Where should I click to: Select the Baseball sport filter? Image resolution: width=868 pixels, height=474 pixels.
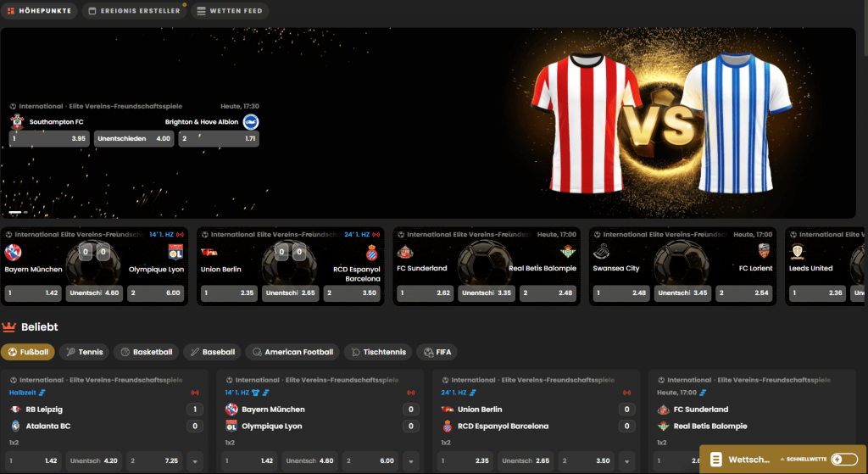point(212,352)
